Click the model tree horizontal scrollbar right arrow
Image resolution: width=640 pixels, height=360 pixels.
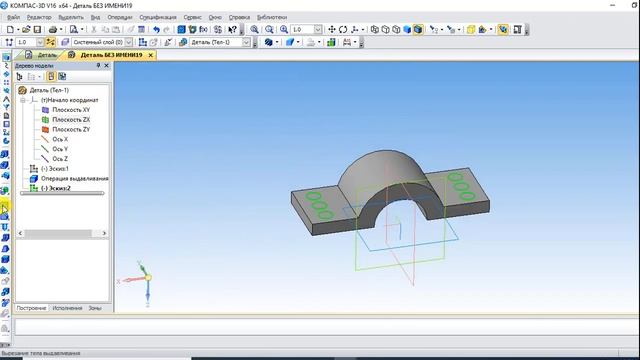click(104, 233)
